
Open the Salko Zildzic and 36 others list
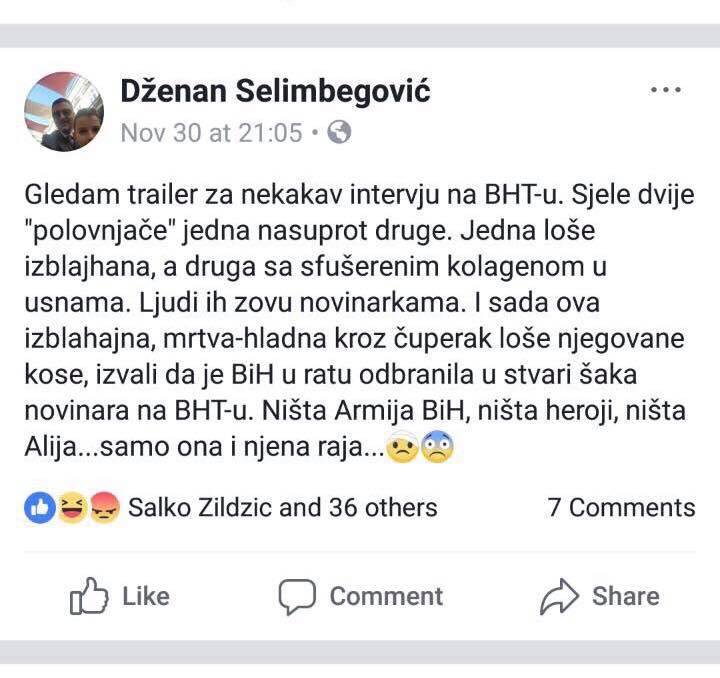click(x=283, y=508)
